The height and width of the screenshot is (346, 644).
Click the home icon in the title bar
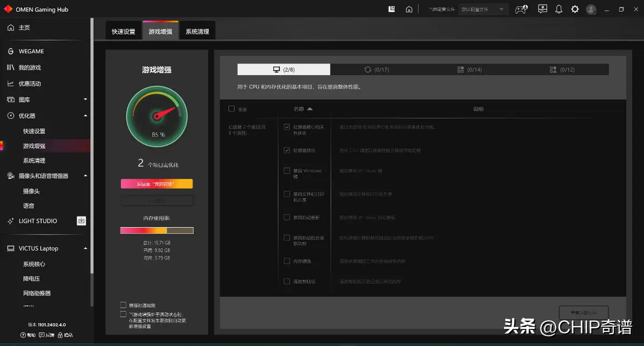point(409,9)
